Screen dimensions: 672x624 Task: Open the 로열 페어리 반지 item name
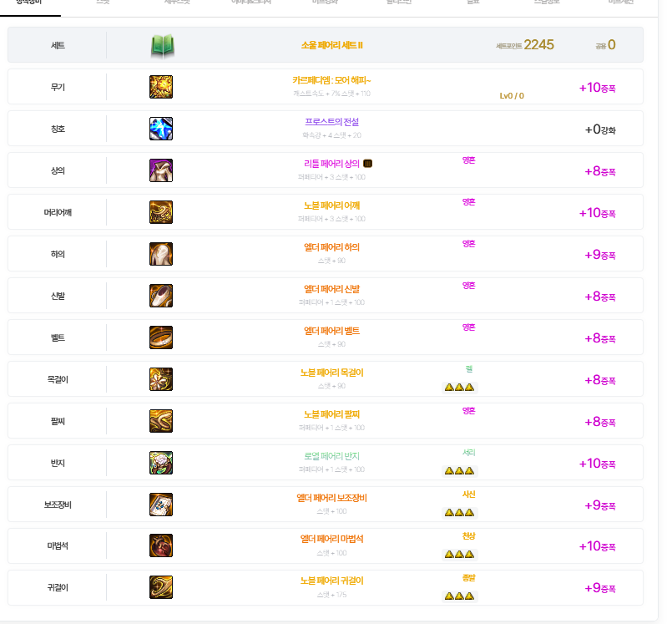click(331, 456)
